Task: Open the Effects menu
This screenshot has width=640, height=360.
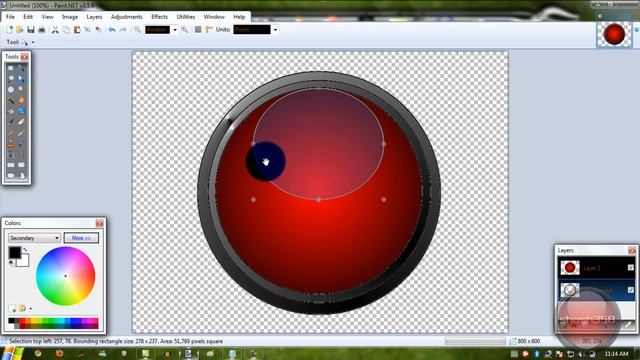Action: click(x=160, y=17)
